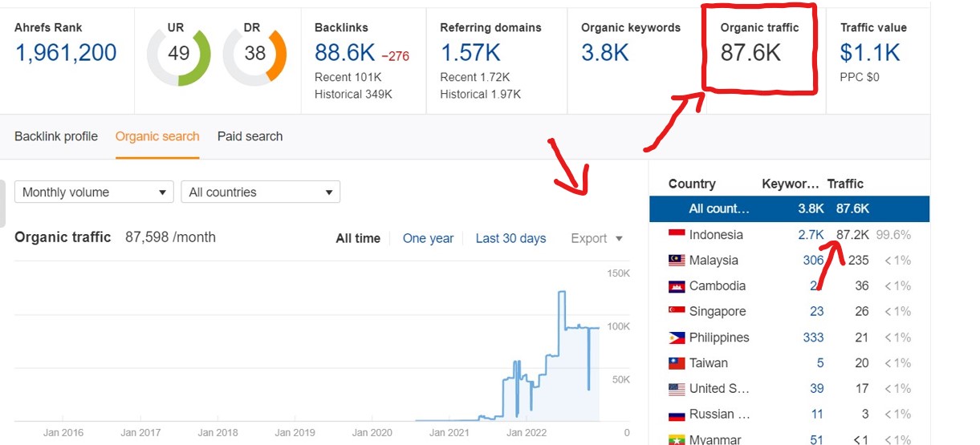Expand the All countries dropdown
980x445 pixels.
[261, 192]
